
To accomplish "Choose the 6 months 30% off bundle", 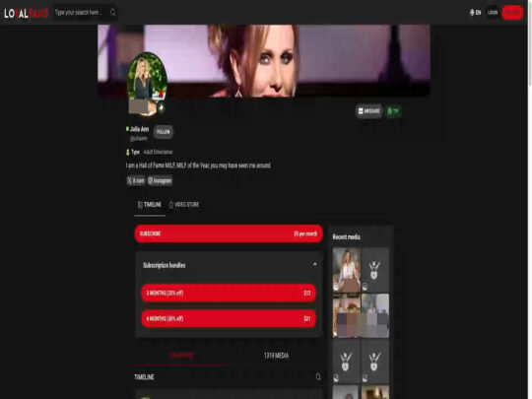I will 229,318.
